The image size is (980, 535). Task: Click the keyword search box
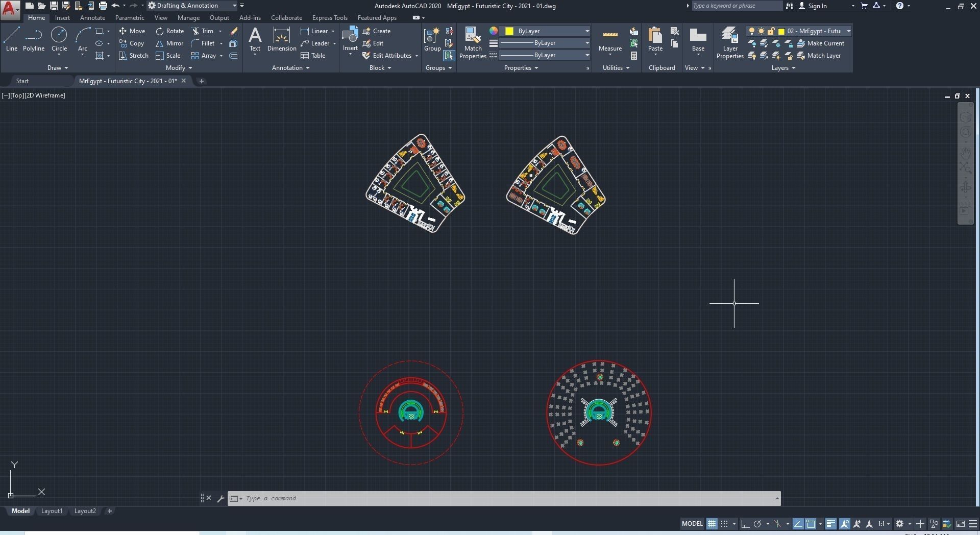[737, 6]
